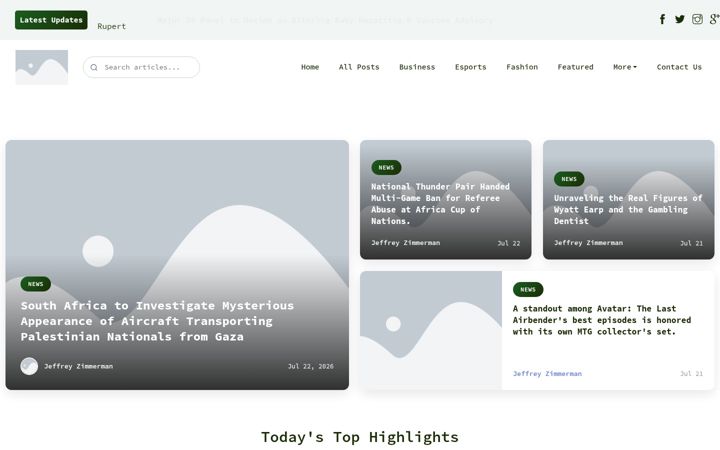The width and height of the screenshot is (720, 450).
Task: Click the Jul 22 date on Thunder card
Action: tap(509, 243)
